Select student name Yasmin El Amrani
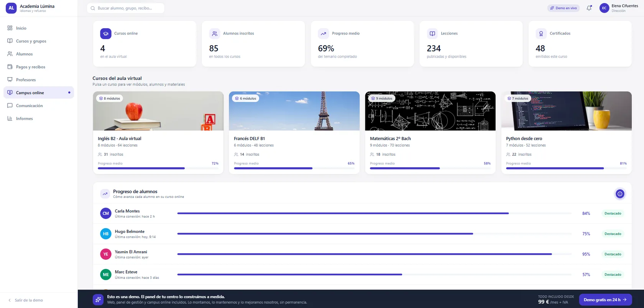Image resolution: width=644 pixels, height=308 pixels. coord(131,252)
